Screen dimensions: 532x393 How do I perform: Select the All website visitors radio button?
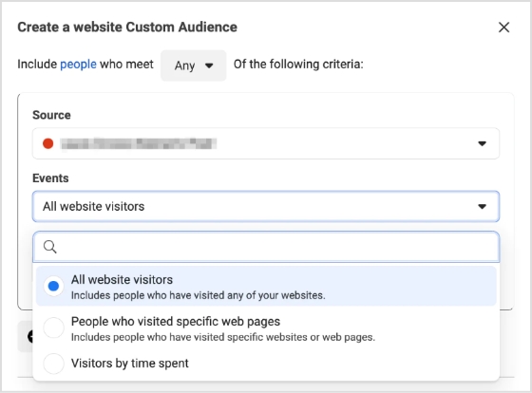click(x=53, y=286)
